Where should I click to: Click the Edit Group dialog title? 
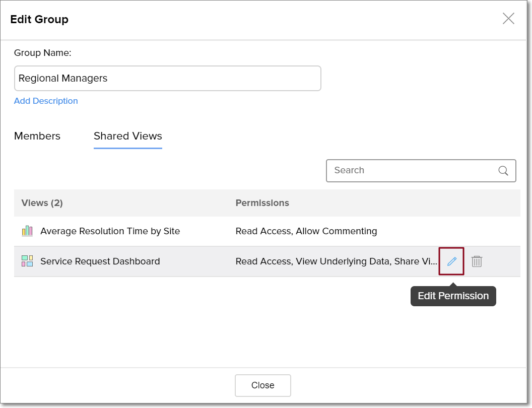pos(39,20)
